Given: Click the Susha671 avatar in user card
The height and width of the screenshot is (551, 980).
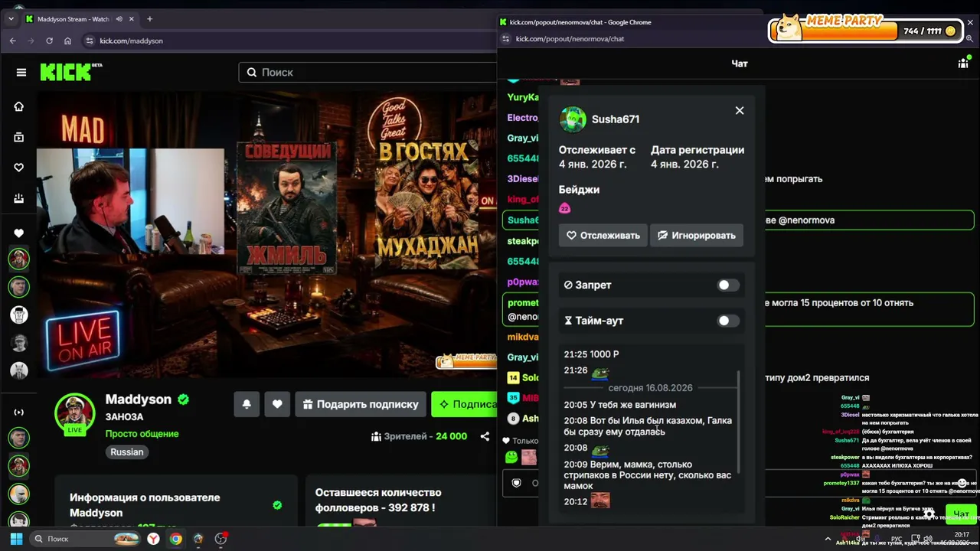Looking at the screenshot, I should pyautogui.click(x=573, y=119).
